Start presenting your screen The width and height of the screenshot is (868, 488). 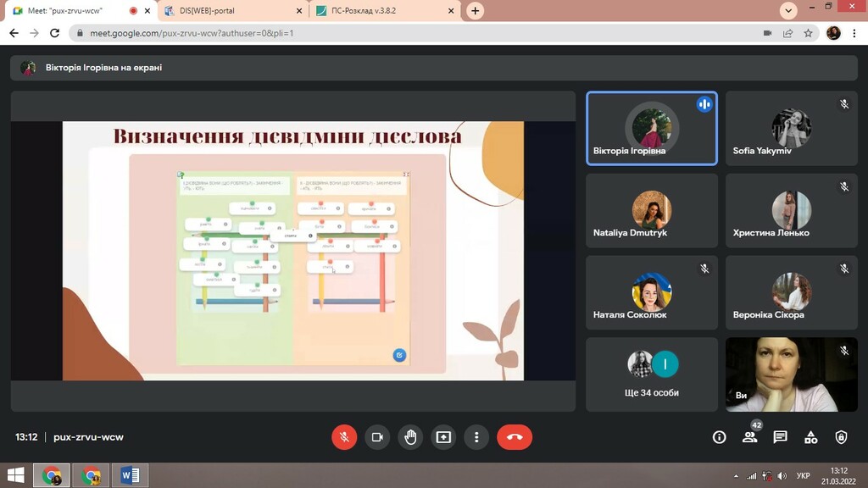(x=443, y=437)
